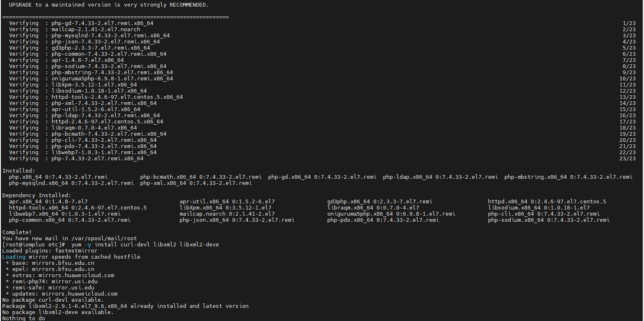The height and width of the screenshot is (321, 644).
Task: Click 'No package curl-devl available' message
Action: point(53,300)
